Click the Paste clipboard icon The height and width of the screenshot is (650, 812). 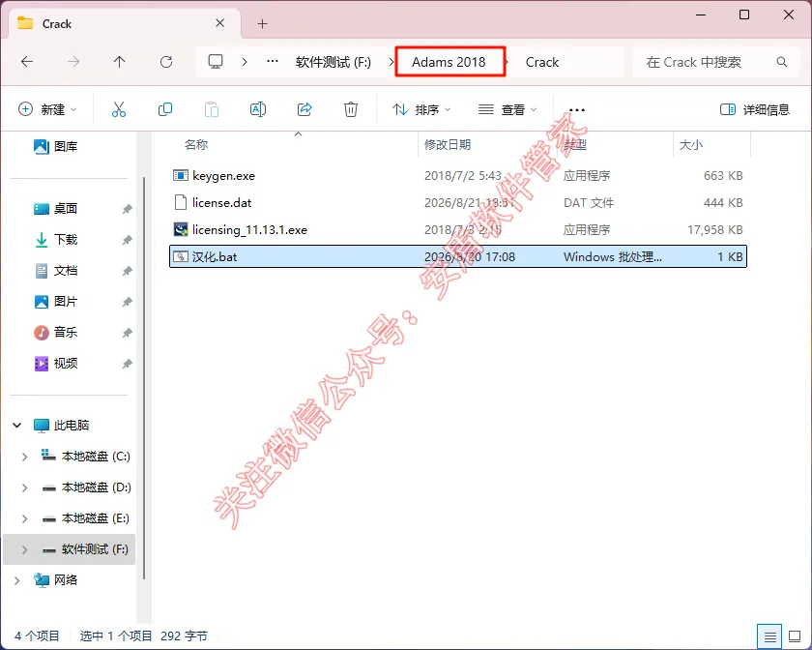pyautogui.click(x=212, y=109)
